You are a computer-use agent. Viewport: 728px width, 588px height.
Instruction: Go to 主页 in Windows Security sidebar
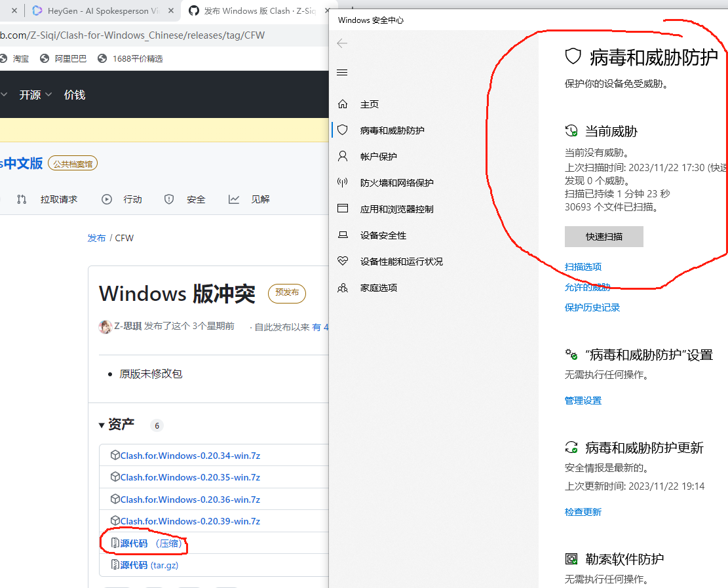point(370,104)
